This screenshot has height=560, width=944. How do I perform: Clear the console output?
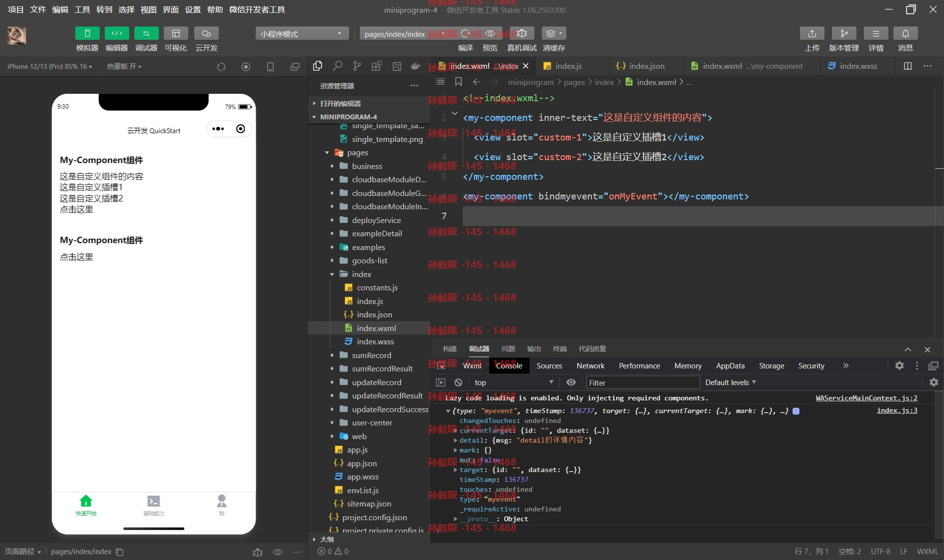458,382
